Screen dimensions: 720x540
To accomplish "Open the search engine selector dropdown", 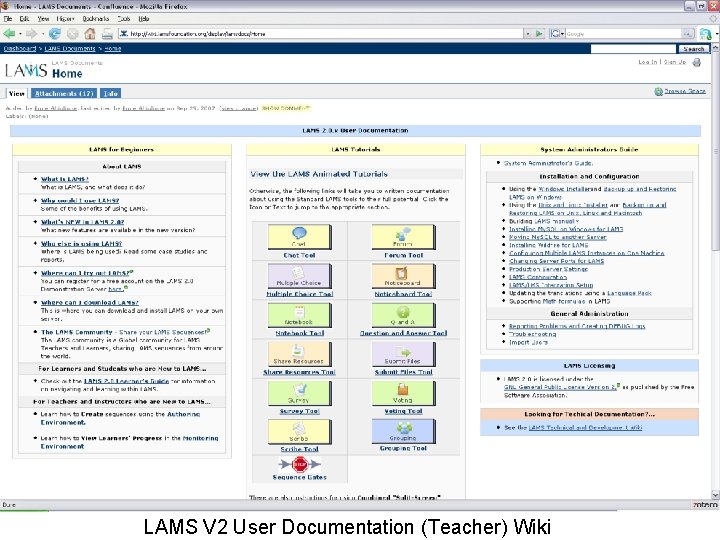I will click(x=557, y=34).
